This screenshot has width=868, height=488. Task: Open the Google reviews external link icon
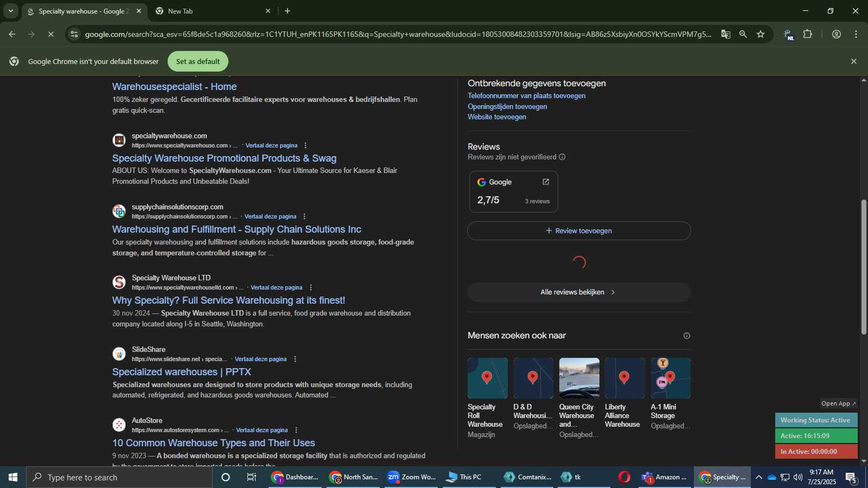(x=546, y=182)
